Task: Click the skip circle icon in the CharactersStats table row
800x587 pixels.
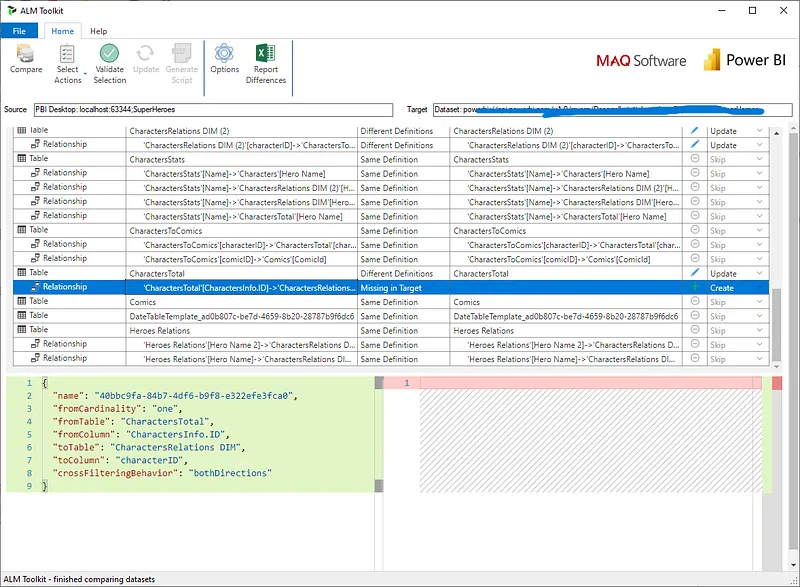Action: (694, 159)
